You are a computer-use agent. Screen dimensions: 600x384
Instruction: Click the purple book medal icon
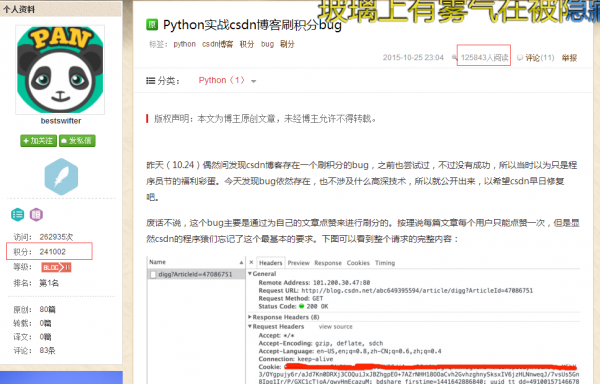[x=36, y=215]
